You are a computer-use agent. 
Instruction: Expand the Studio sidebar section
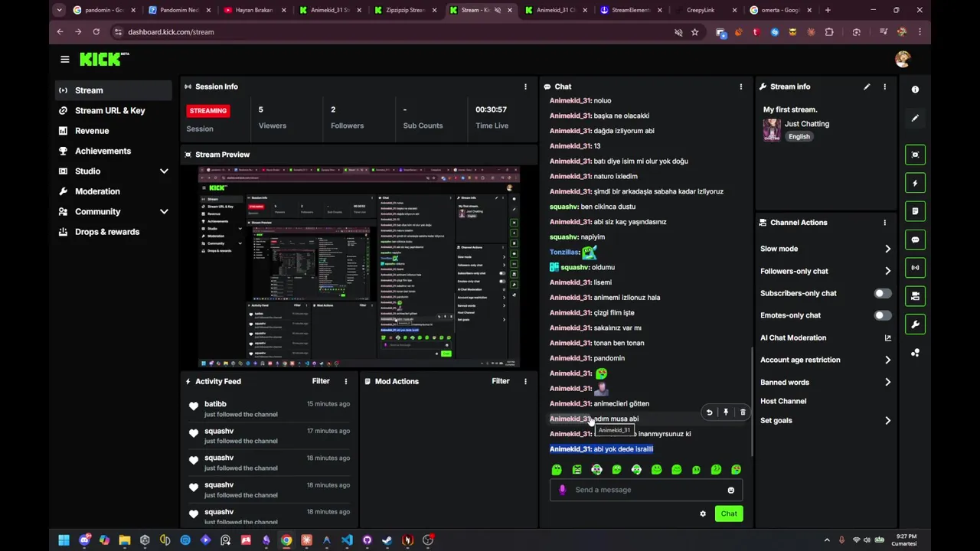coord(163,171)
